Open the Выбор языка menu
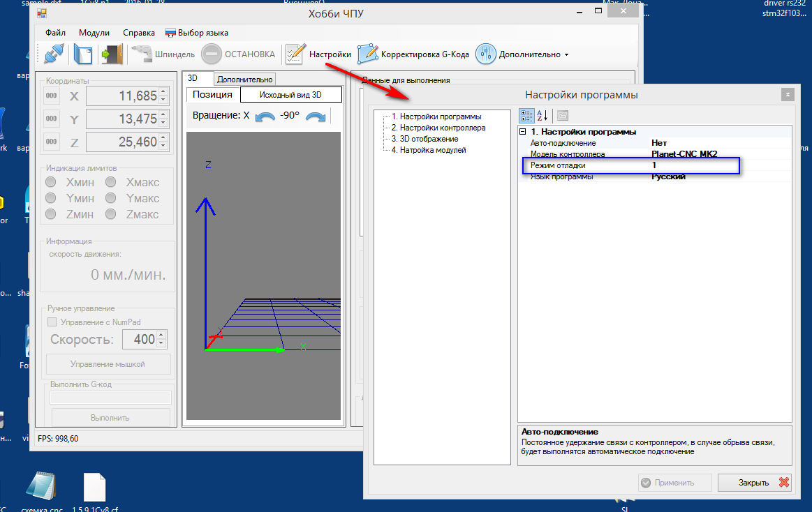 coord(197,33)
